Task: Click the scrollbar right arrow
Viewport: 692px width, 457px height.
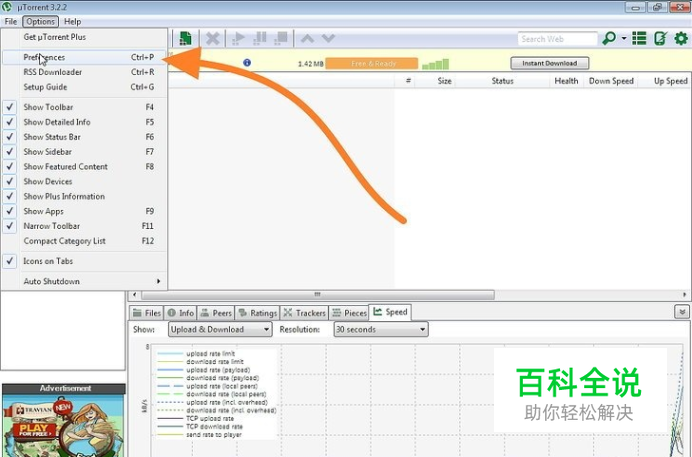Action: coord(685,295)
